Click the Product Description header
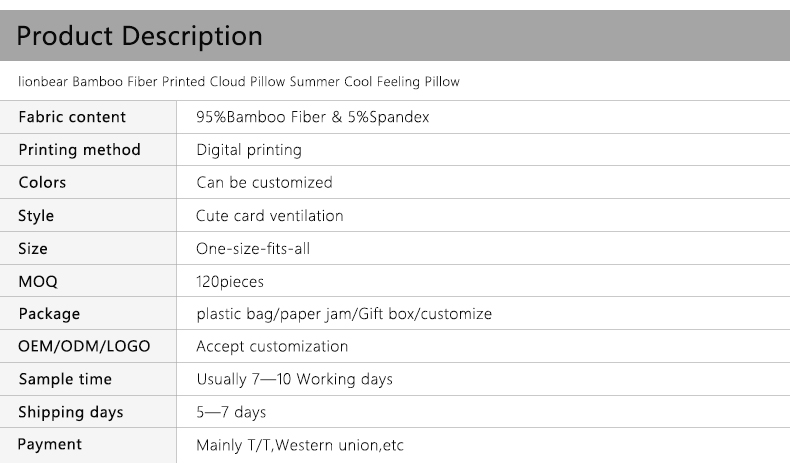The image size is (790, 470). click(140, 37)
